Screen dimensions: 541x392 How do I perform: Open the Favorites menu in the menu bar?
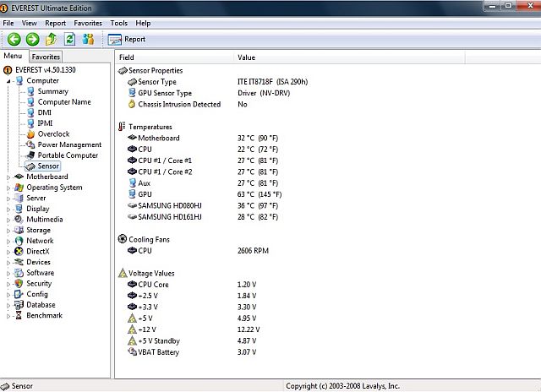tap(88, 23)
